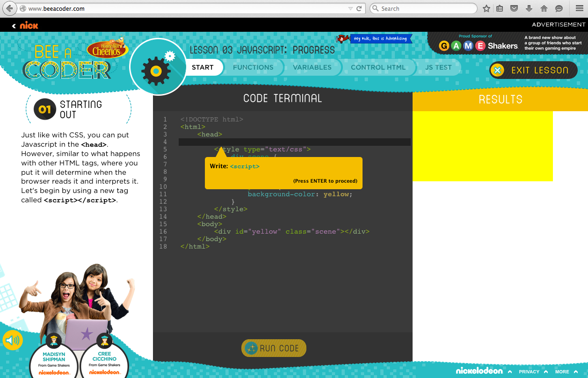Click the Nickelodeon footer logo
Image resolution: width=588 pixels, height=378 pixels.
(x=479, y=371)
